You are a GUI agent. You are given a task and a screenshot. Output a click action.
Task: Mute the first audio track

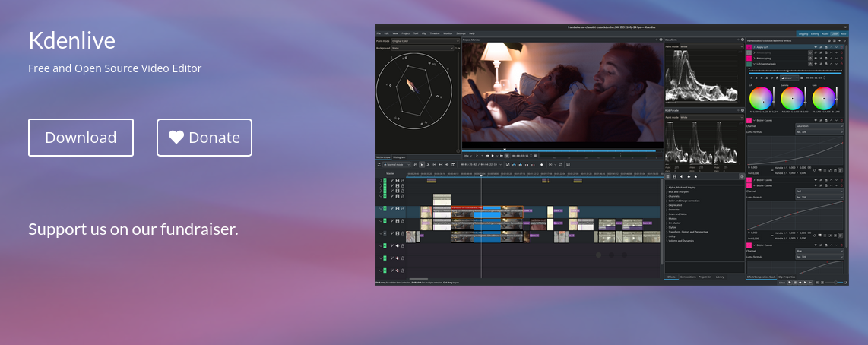click(x=398, y=245)
